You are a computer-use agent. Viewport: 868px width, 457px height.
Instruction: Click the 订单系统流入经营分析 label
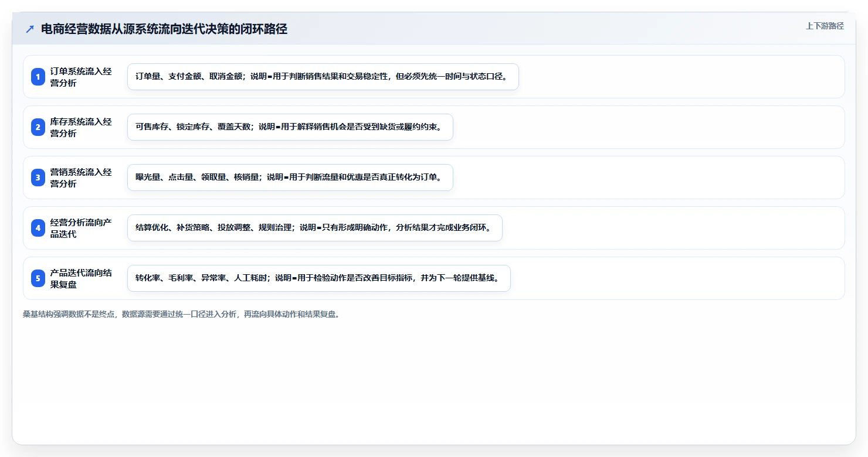[x=81, y=77]
